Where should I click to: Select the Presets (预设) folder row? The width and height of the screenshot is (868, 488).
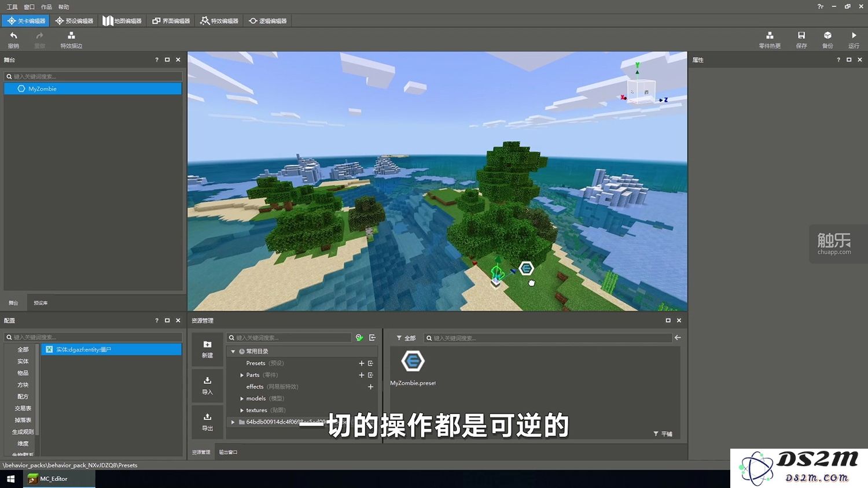(x=301, y=364)
